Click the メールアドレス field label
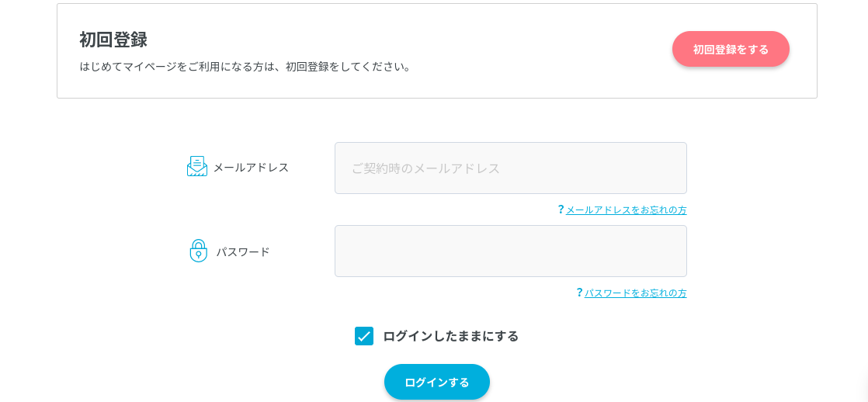Screen dimensions: 868x402 (x=251, y=167)
